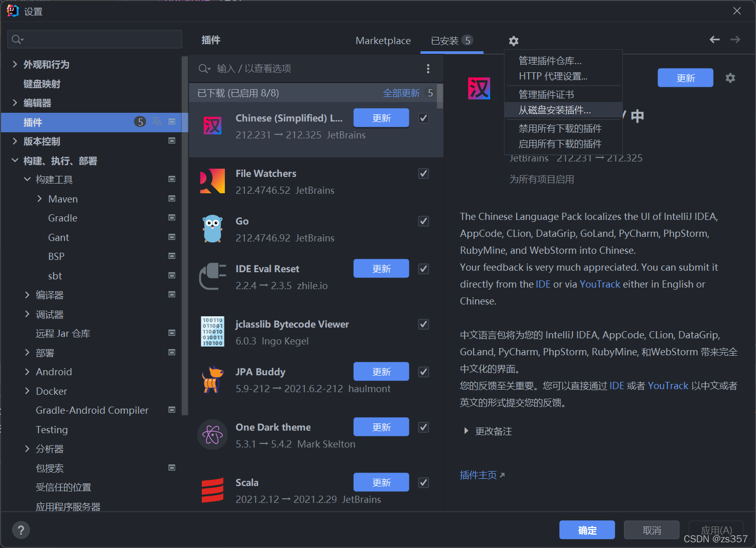
Task: Expand the 编辑器 settings node
Action: pyautogui.click(x=15, y=103)
